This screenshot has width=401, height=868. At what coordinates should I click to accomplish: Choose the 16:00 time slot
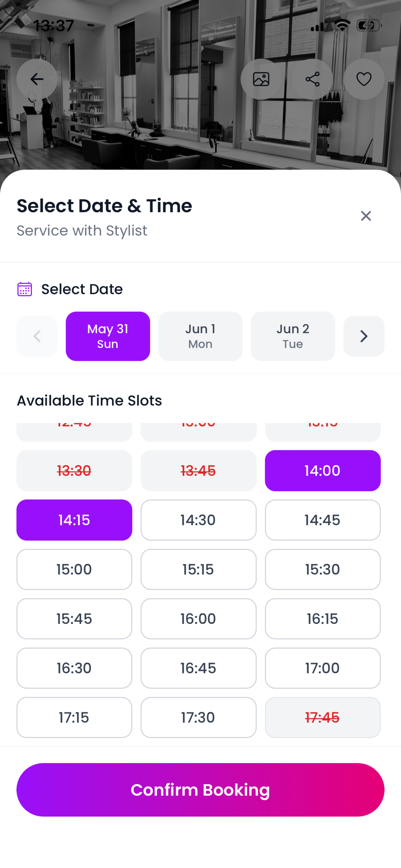coord(198,619)
